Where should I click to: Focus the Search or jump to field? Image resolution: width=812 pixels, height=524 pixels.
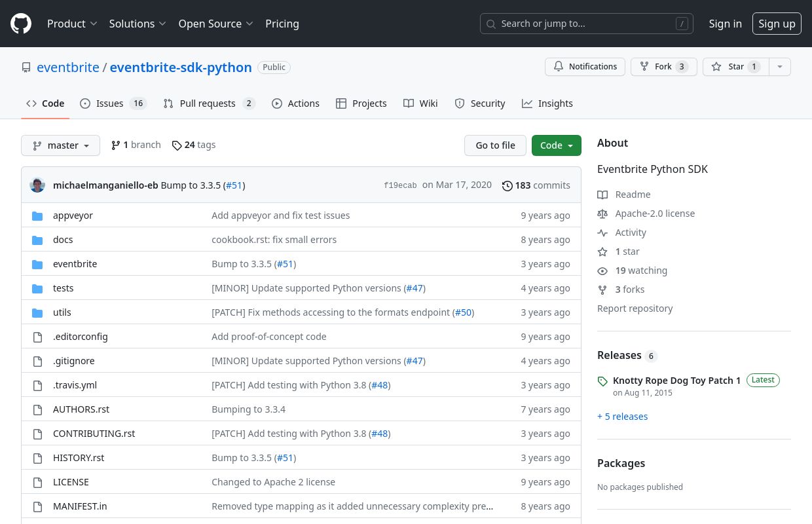(x=587, y=24)
